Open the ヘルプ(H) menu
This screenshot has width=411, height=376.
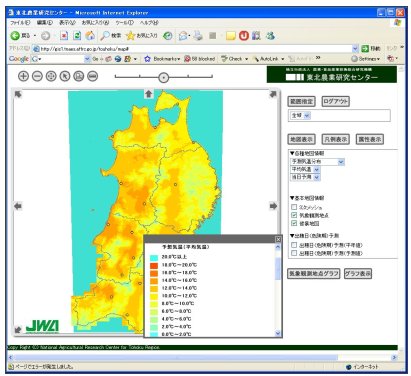[x=149, y=23]
